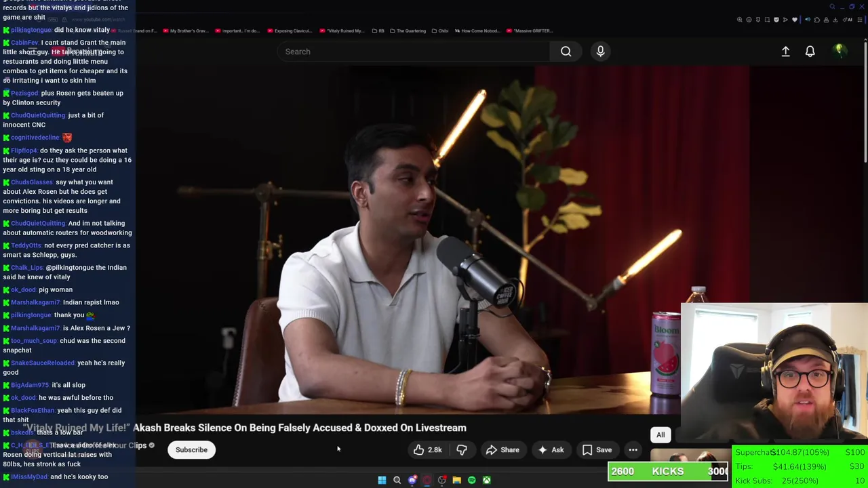Open the Windows Start menu

[382, 480]
